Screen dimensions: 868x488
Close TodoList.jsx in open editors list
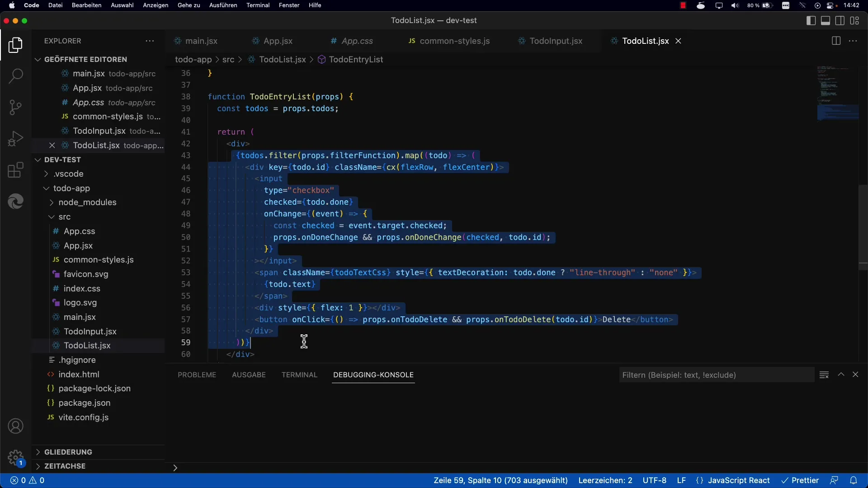click(52, 145)
